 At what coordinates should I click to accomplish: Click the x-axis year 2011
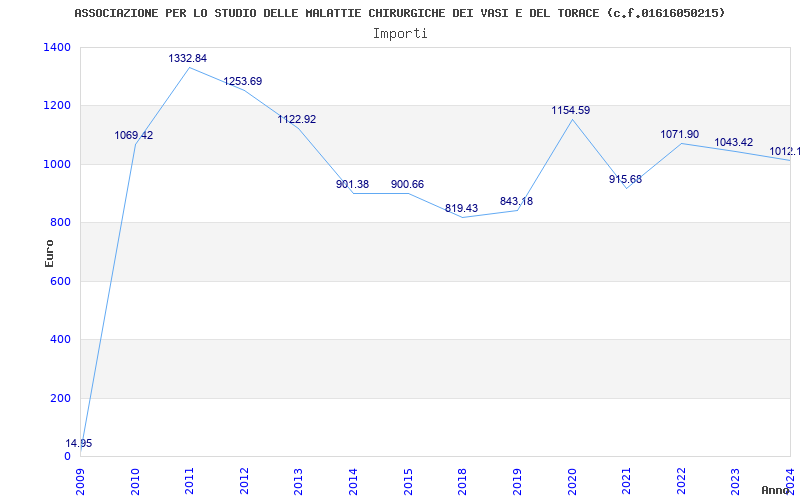pyautogui.click(x=190, y=481)
